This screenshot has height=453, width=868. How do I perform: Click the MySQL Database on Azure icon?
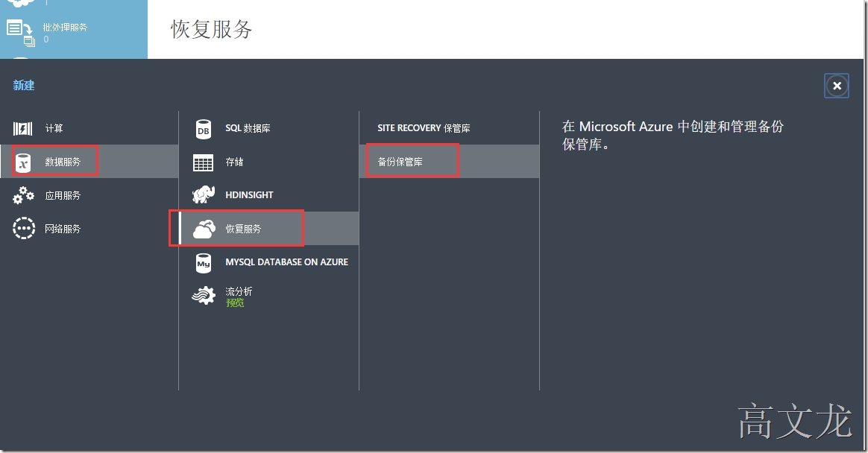(203, 263)
